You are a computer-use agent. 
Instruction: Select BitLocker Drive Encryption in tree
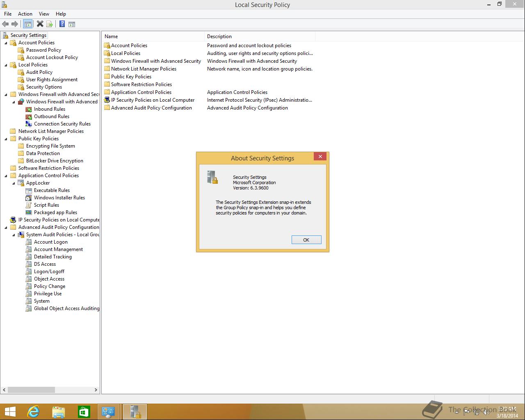point(55,161)
